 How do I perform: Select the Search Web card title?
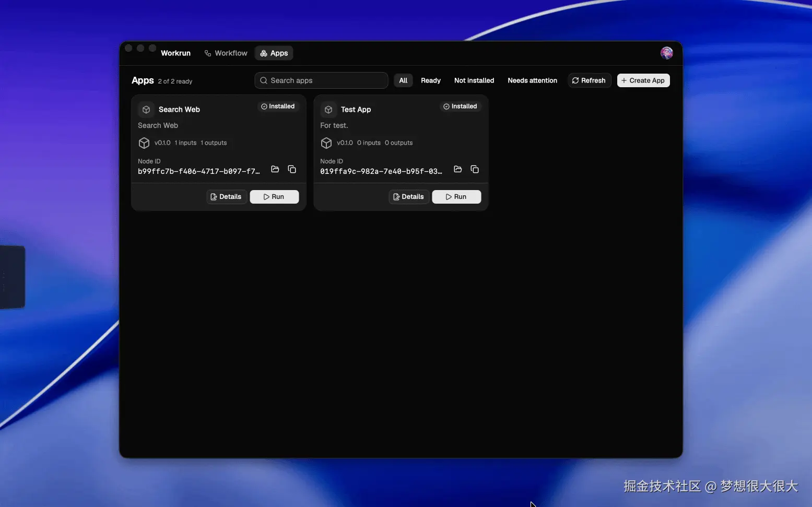[x=179, y=110]
